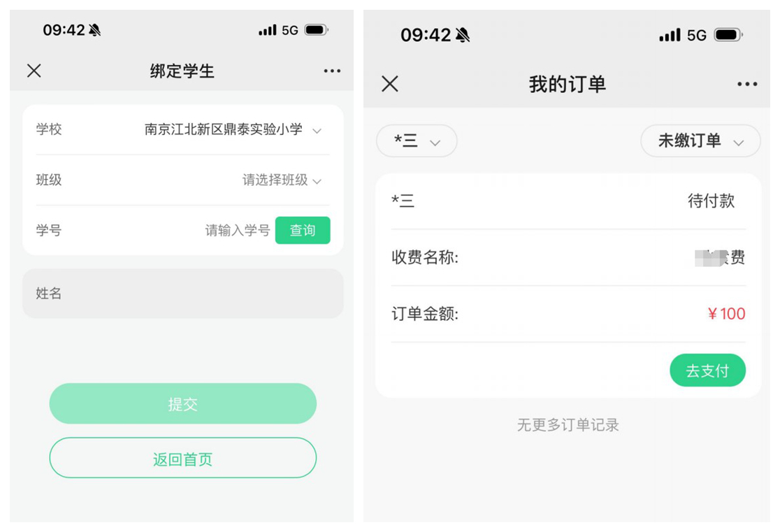780x532 pixels.
Task: Tap the silent bell icon in left status bar
Action: (94, 30)
